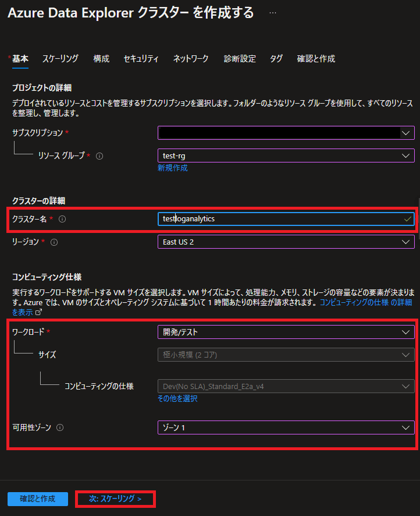Click the プロジェクトの詳細 heading
This screenshot has width=420, height=516.
pos(42,88)
